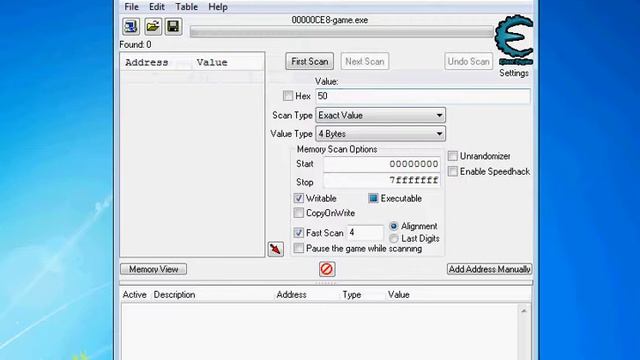The image size is (640, 360).
Task: Open the Table menu
Action: tap(187, 7)
